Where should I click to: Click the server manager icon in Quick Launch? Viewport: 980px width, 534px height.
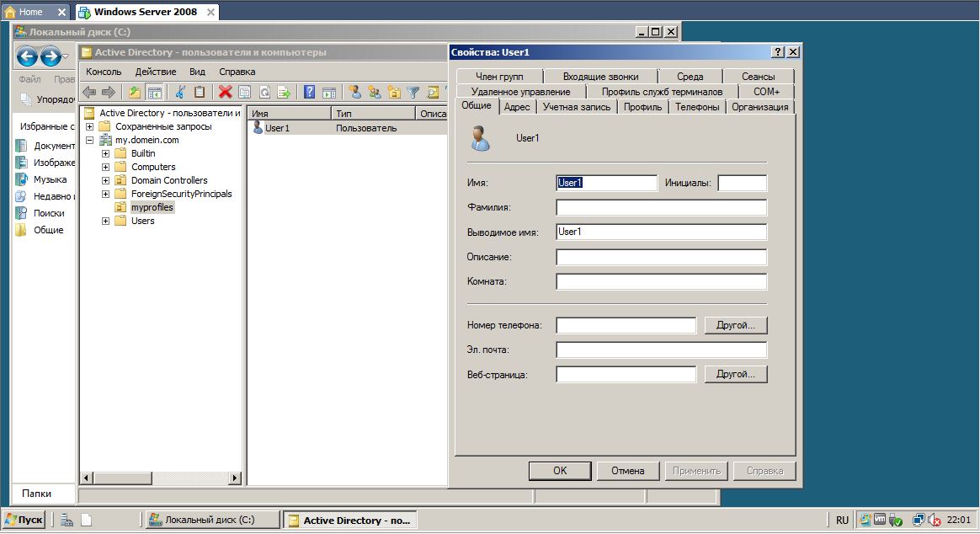click(x=67, y=520)
